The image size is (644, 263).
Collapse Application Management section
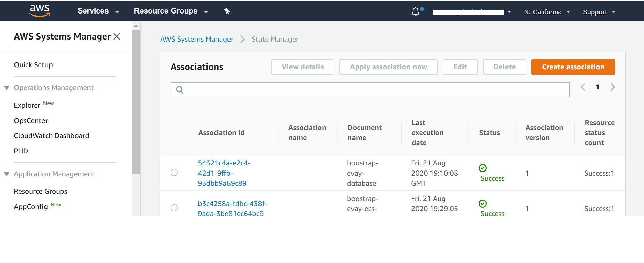click(x=7, y=174)
